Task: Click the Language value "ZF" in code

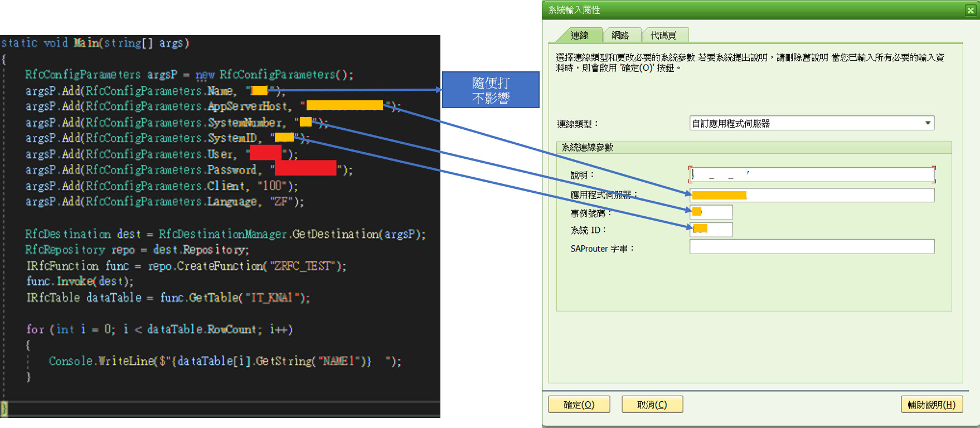Action: pyautogui.click(x=280, y=201)
